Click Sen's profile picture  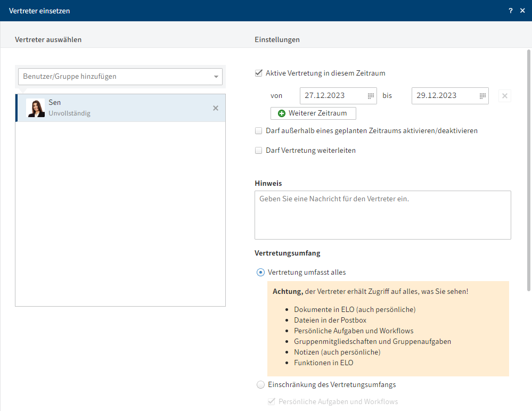click(35, 108)
